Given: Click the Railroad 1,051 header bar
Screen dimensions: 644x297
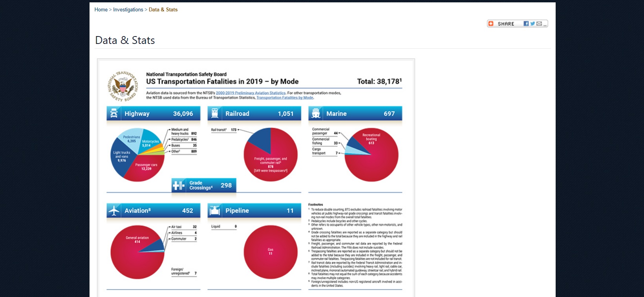Looking at the screenshot, I should pos(254,113).
